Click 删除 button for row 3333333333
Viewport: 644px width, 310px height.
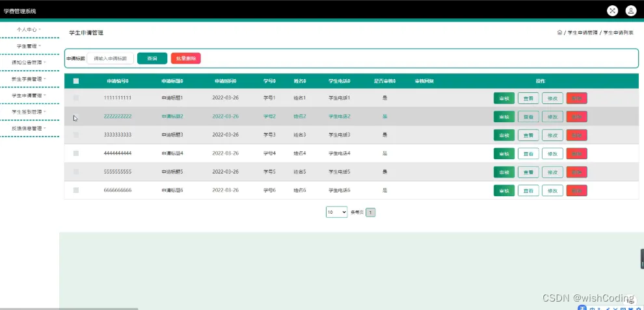coord(576,135)
